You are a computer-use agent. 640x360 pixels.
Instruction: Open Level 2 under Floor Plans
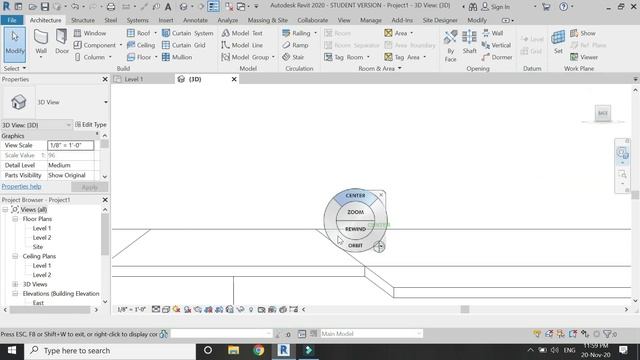[42, 238]
